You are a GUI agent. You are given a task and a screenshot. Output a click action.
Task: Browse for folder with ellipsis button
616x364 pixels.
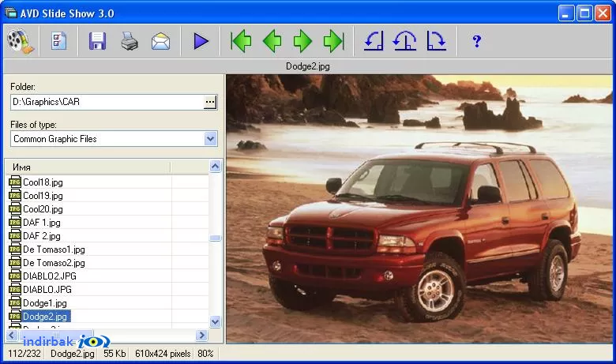click(210, 102)
